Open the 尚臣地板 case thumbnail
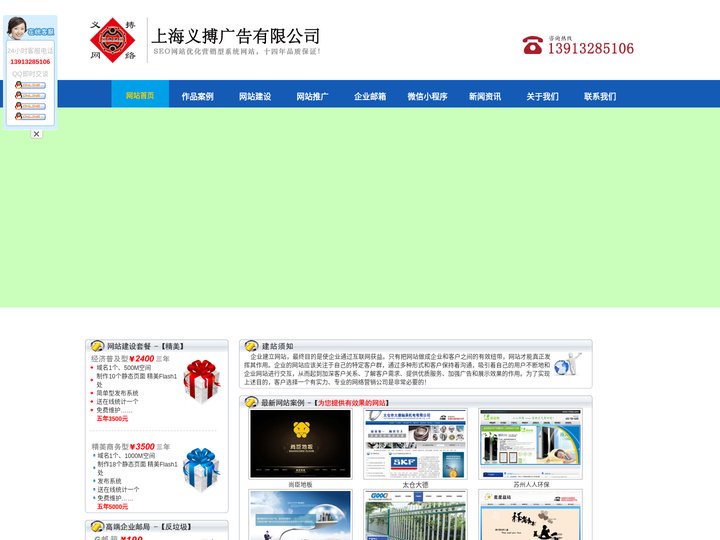Screen dimensions: 720x540 pyautogui.click(x=300, y=444)
